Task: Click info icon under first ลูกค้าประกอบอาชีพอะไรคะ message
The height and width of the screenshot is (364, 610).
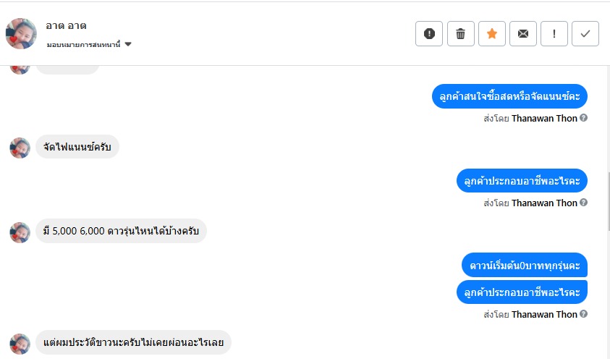Action: (x=583, y=203)
